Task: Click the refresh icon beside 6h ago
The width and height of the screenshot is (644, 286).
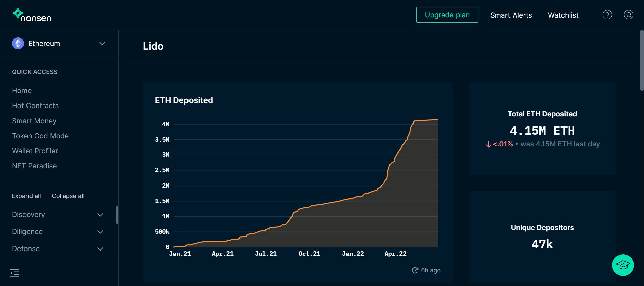Action: point(415,270)
